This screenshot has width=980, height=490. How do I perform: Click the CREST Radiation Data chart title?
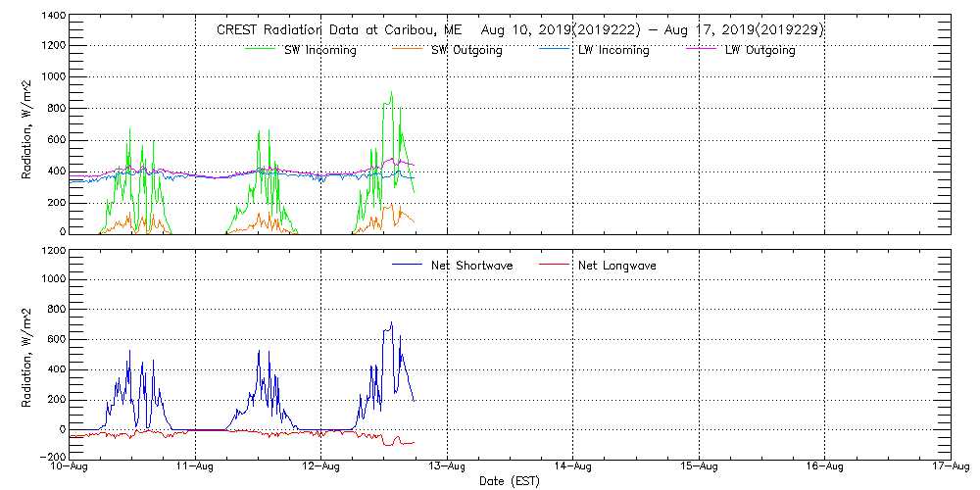(519, 30)
